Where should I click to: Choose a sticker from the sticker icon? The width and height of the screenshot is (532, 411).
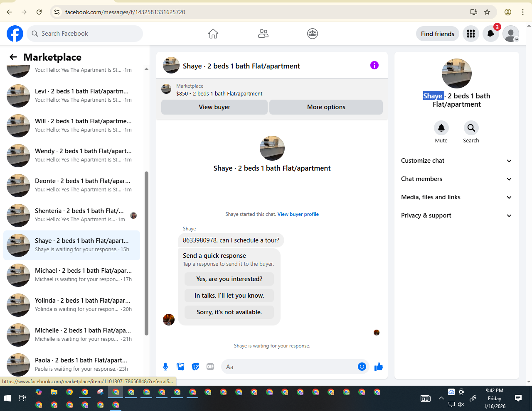click(195, 367)
